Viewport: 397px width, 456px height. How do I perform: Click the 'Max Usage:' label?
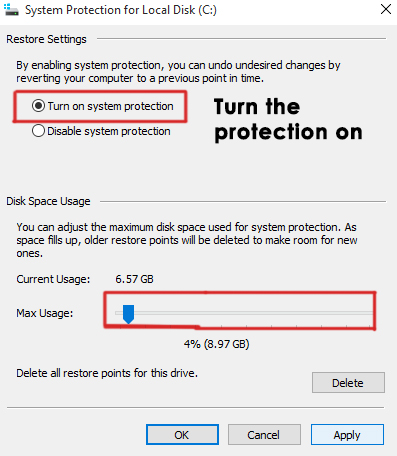pos(45,313)
